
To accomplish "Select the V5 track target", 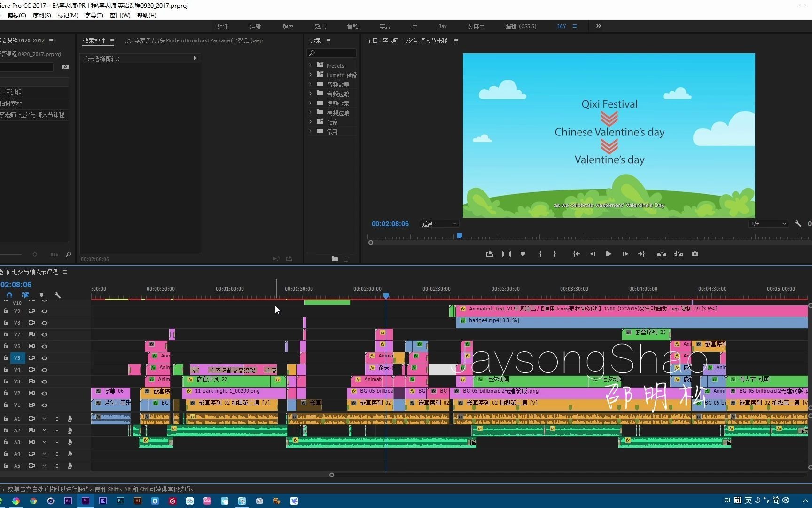I will tap(17, 358).
